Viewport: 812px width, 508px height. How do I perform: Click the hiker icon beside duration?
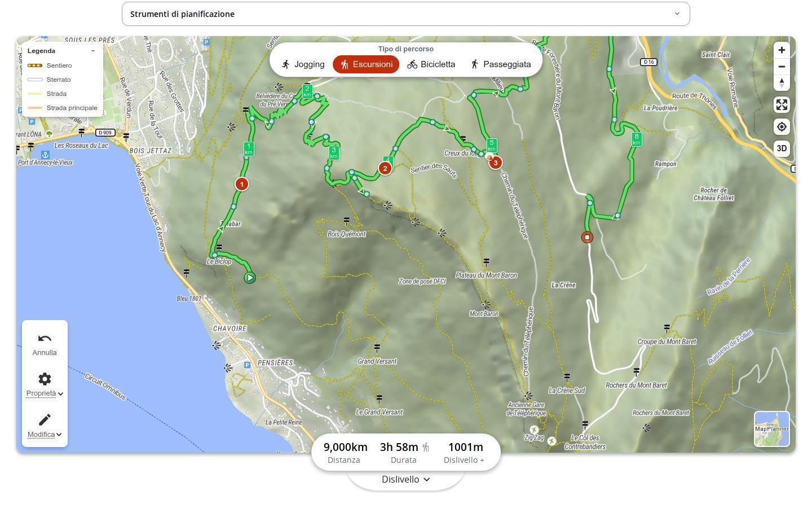(426, 447)
